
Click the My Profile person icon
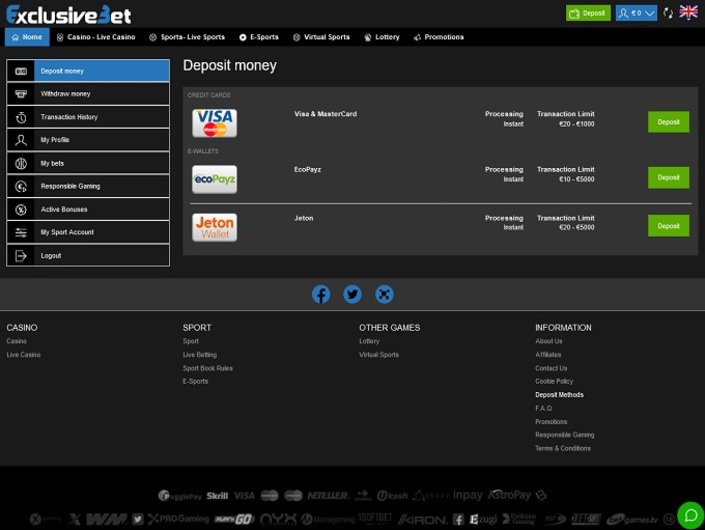point(21,140)
